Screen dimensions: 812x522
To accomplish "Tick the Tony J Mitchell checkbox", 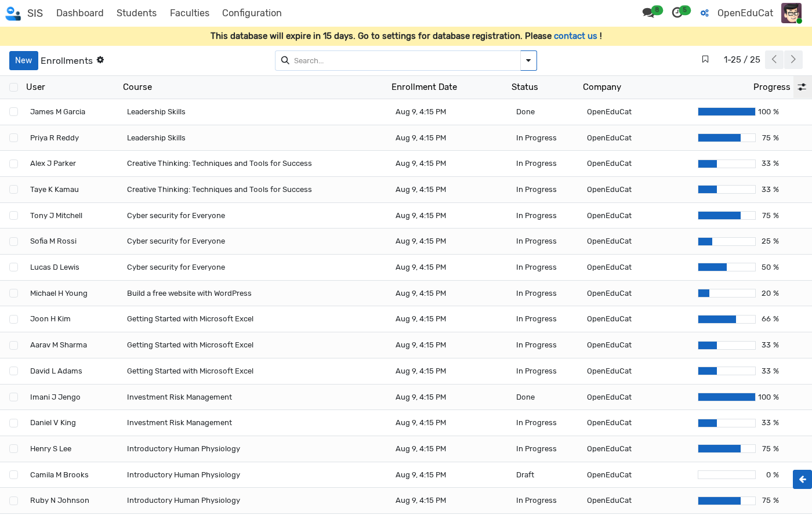I will coord(13,216).
